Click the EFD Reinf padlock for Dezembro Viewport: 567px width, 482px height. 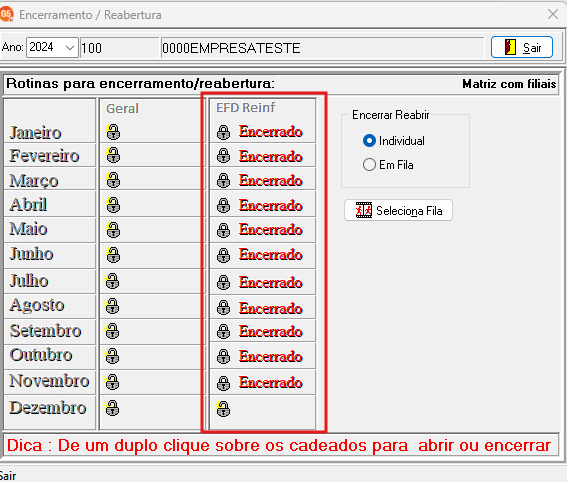[223, 409]
